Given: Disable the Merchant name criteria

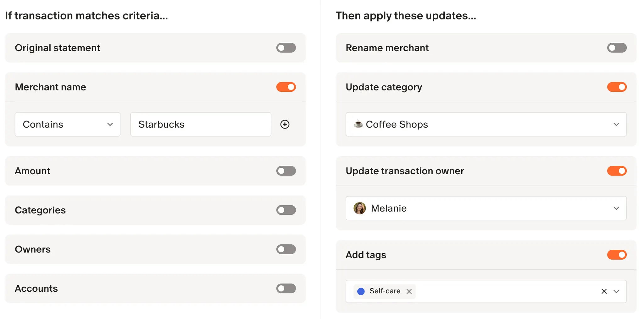Looking at the screenshot, I should 286,87.
